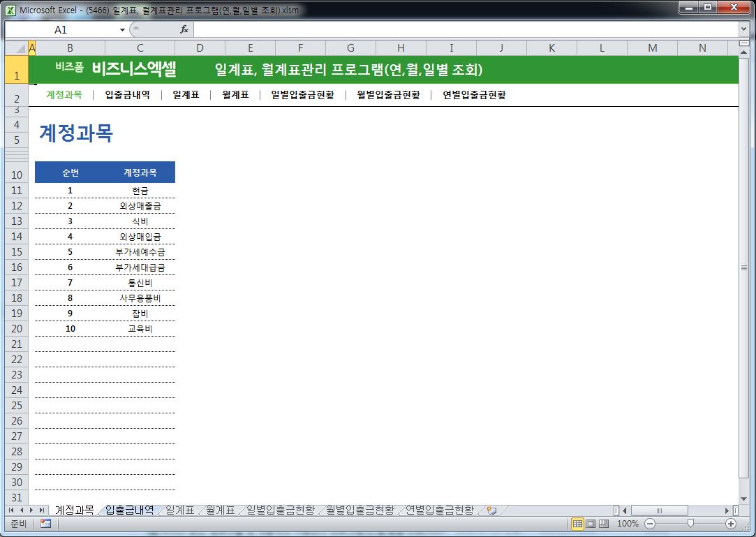The width and height of the screenshot is (756, 537).
Task: Switch to Page Layout view icon
Action: pos(591,524)
